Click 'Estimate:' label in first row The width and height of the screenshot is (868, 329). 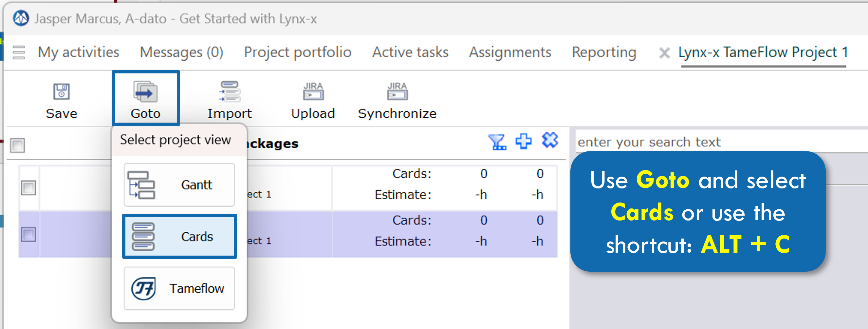pos(403,195)
